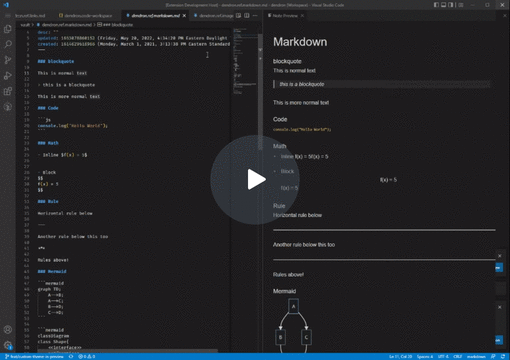Toggle the primary side bar layout icon
The image size is (510, 360).
pyautogui.click(x=436, y=5)
